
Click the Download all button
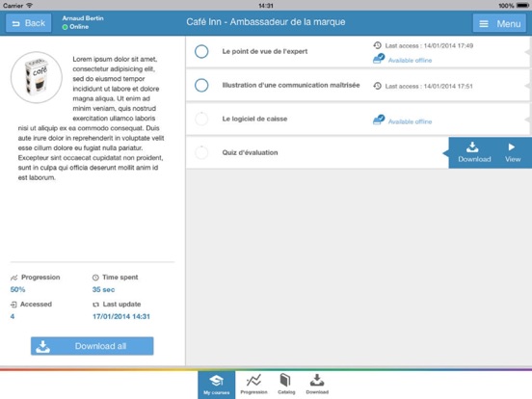tap(92, 346)
